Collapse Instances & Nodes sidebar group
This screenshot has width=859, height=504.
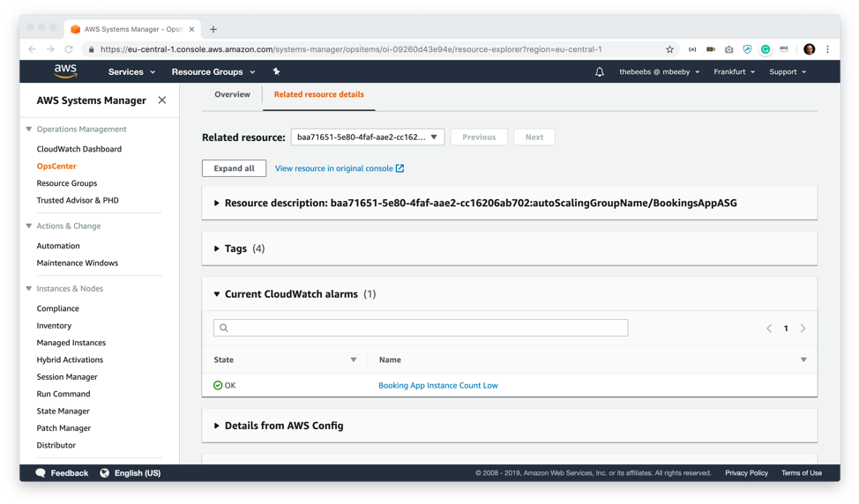pos(28,288)
